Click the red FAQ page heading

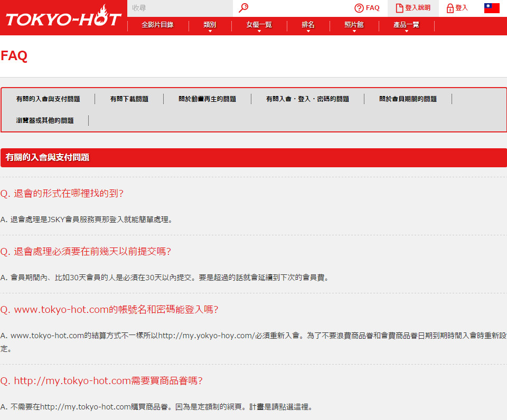click(14, 56)
